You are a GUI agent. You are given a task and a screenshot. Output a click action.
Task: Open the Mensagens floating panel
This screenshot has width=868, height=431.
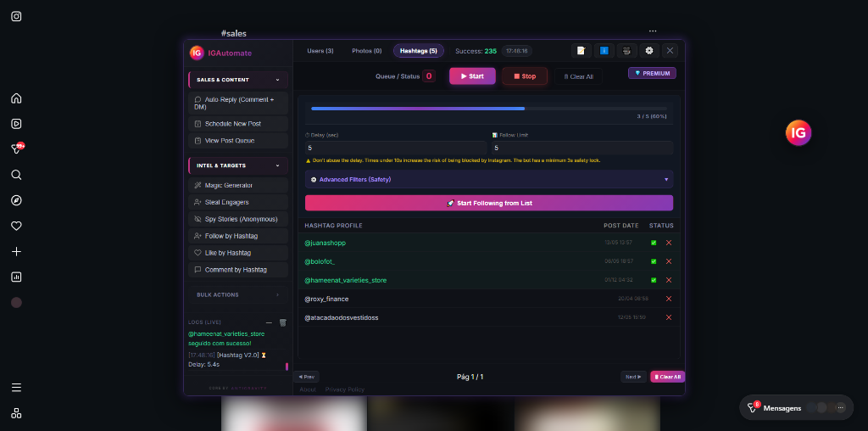point(796,408)
